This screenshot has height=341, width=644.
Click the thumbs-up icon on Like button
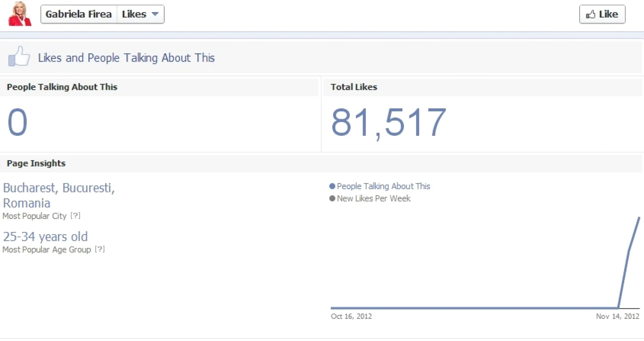(591, 15)
